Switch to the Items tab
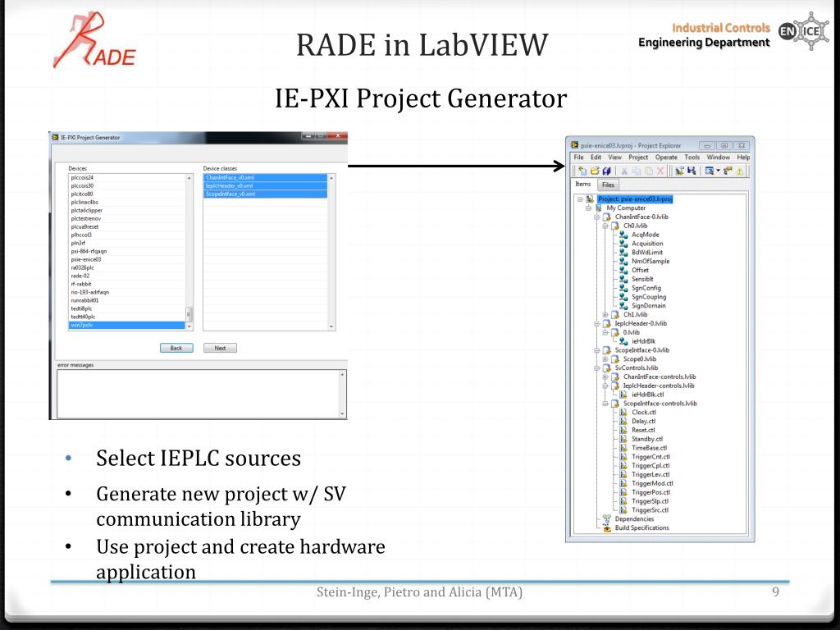Image resolution: width=840 pixels, height=630 pixels. click(583, 185)
